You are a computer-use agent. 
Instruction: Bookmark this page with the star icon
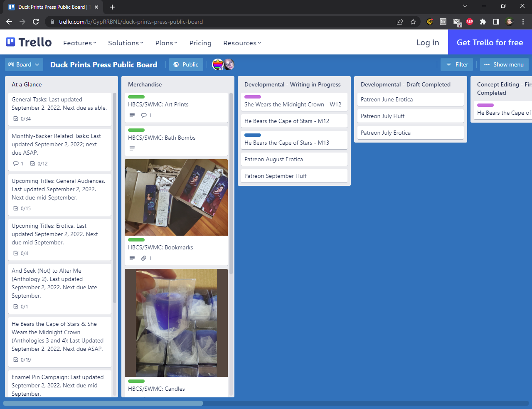pyautogui.click(x=413, y=22)
